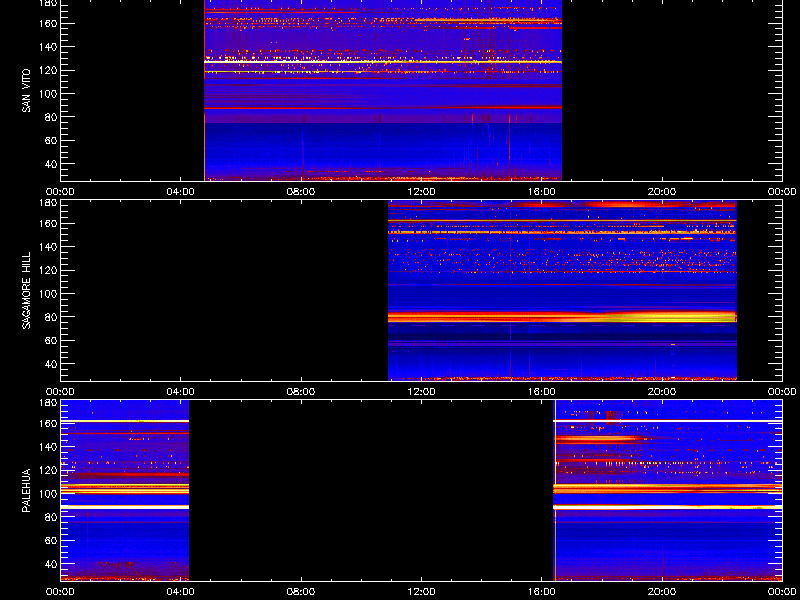
Task: Click the 20:00 label under San Vito panel
Action: (662, 192)
